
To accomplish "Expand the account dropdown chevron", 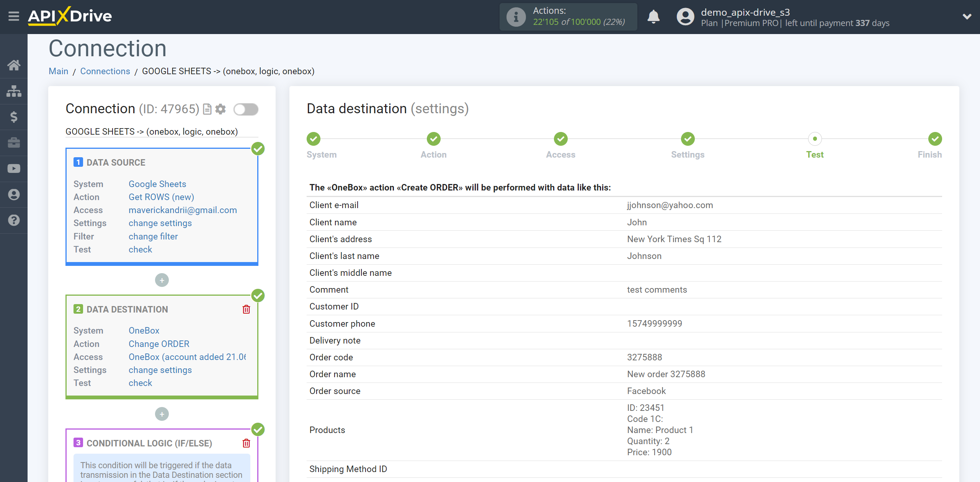I will pos(967,16).
